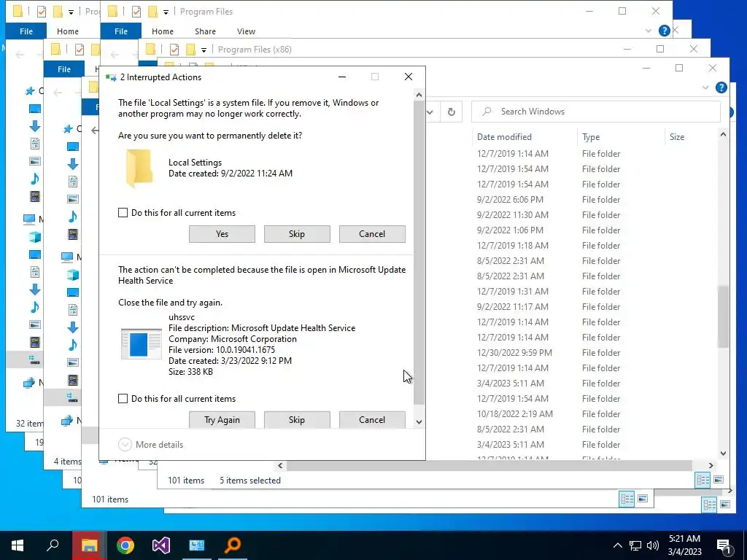Open the address bar history dropdown
The image size is (747, 560).
(430, 112)
